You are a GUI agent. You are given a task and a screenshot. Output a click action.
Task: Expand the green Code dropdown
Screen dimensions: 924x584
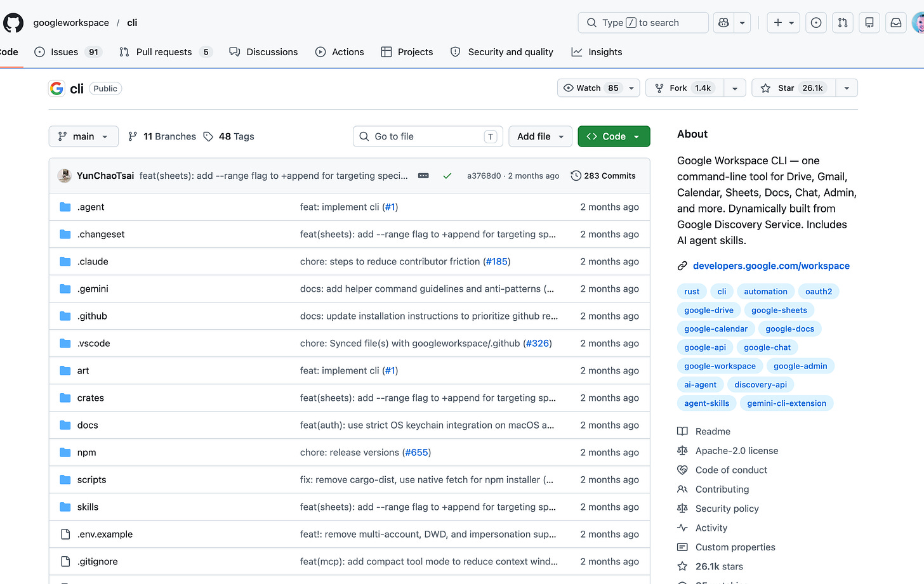pos(614,136)
